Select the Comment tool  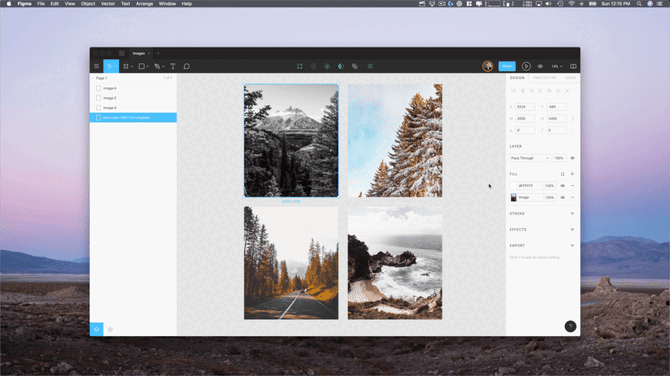[x=187, y=66]
